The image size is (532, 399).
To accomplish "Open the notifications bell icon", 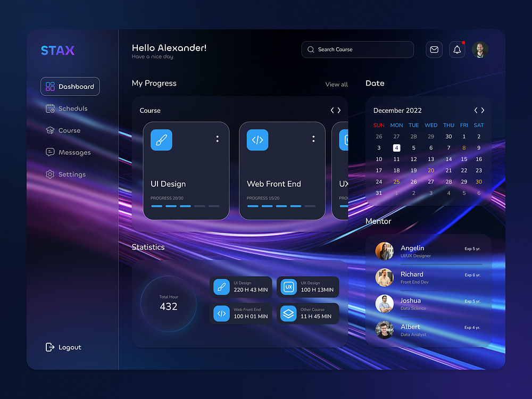I will coord(457,49).
